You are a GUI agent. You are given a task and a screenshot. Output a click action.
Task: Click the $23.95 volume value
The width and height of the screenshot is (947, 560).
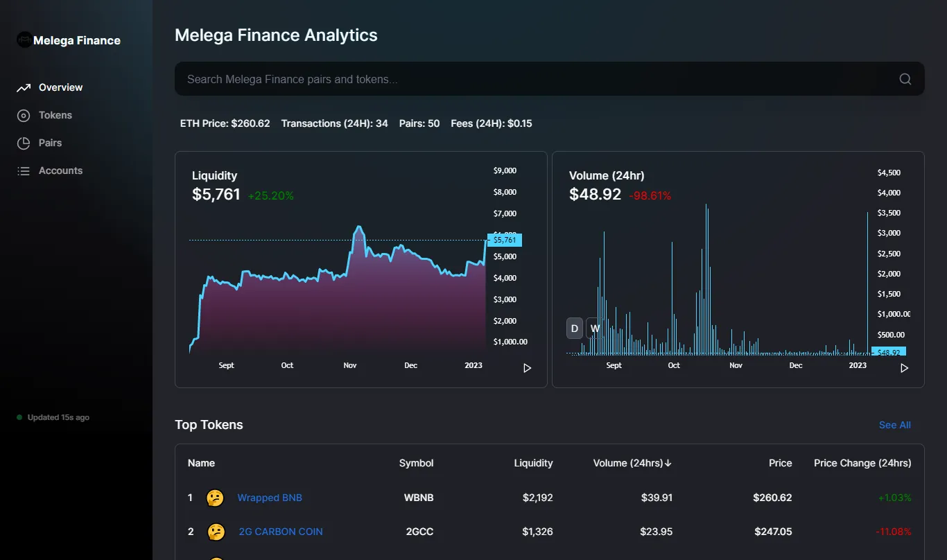click(x=657, y=532)
